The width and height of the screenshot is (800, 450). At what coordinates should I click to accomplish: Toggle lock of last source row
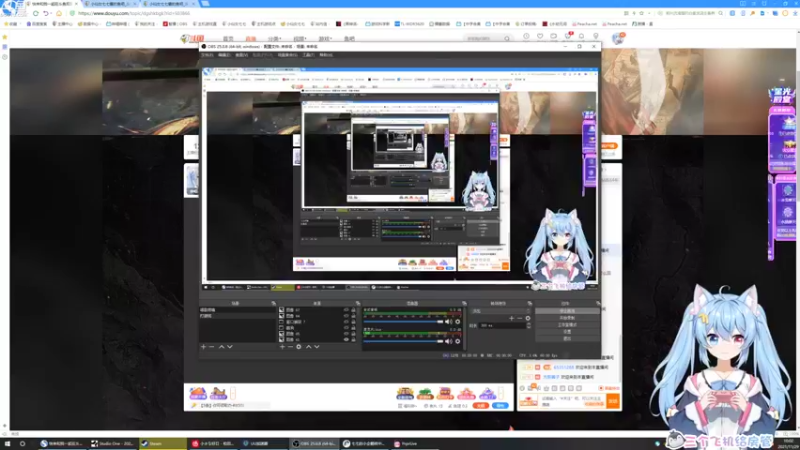(353, 339)
